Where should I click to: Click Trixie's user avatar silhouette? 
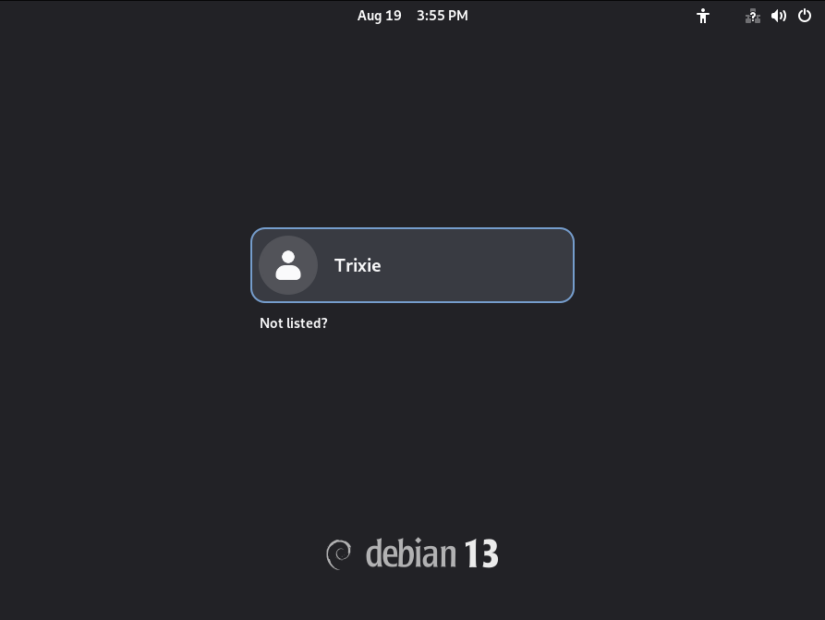pos(288,265)
